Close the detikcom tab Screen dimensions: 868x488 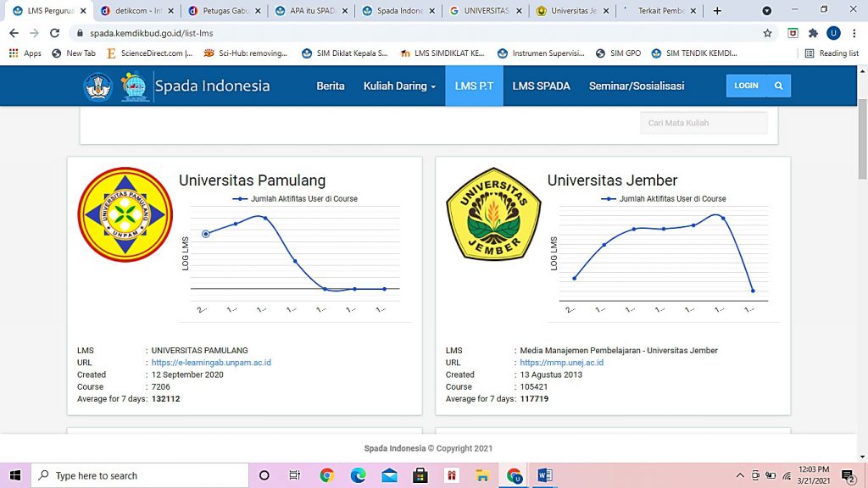[x=170, y=10]
